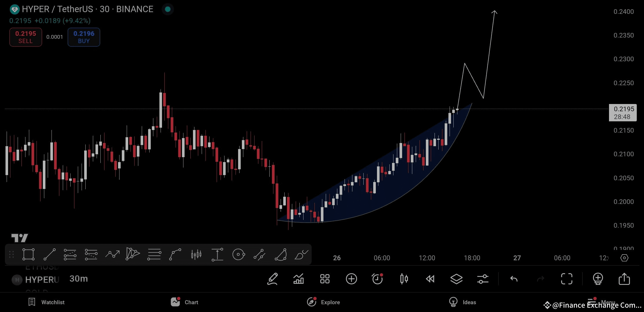Change chart type via candlestick icon

tap(404, 279)
